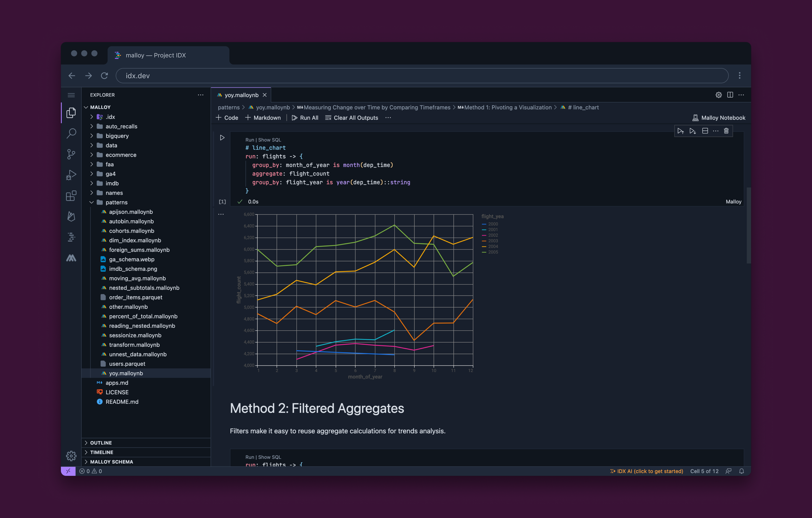Image resolution: width=812 pixels, height=518 pixels.
Task: Click the Cell 5 of 12 status entry
Action: point(704,471)
